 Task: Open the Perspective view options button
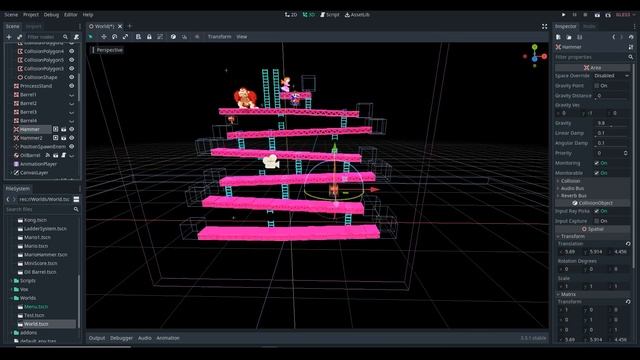(x=107, y=50)
